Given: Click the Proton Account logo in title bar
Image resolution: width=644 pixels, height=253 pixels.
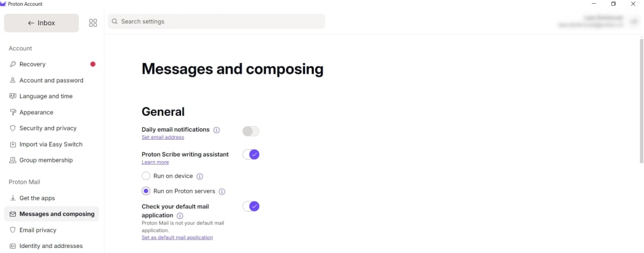Looking at the screenshot, I should (x=3, y=4).
